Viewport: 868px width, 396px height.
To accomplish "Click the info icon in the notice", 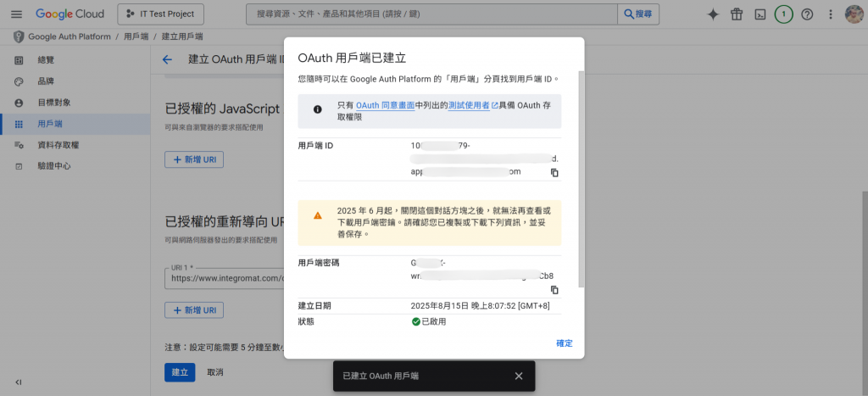I will 318,109.
